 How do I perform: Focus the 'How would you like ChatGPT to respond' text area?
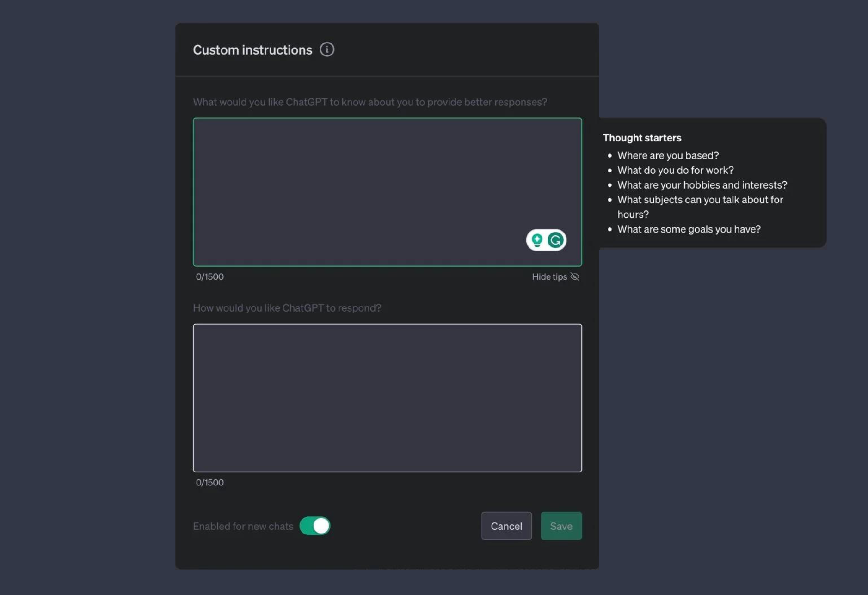click(x=388, y=398)
